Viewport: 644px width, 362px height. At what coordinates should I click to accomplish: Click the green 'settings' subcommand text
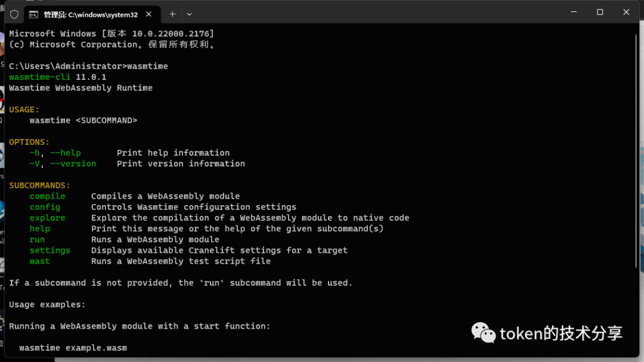click(x=49, y=250)
